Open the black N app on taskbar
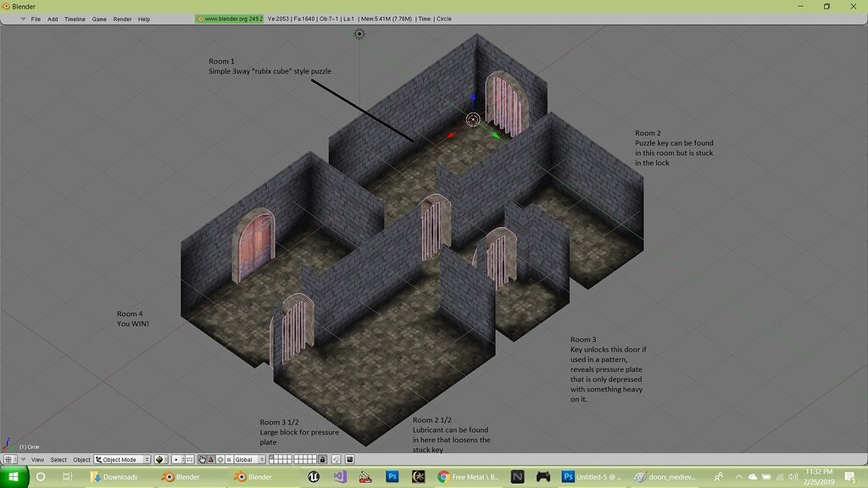Viewport: 868px width, 488px height. [x=517, y=476]
